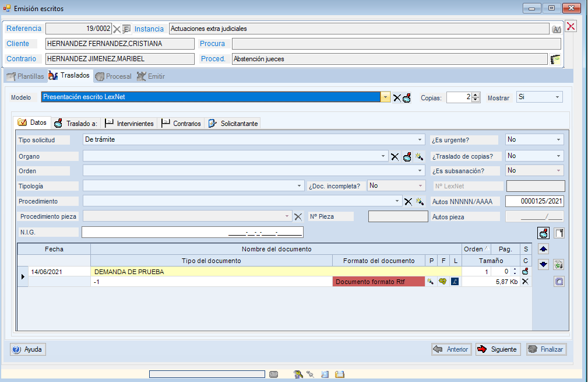Expand the Modelo combo box arrow
Viewport: 588px width, 382px height.
(385, 97)
